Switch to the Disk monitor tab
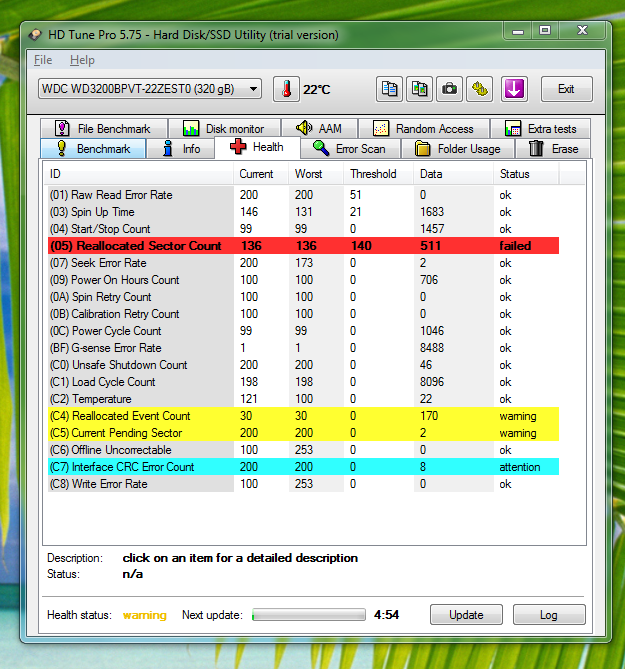The height and width of the screenshot is (669, 625). coord(224,128)
